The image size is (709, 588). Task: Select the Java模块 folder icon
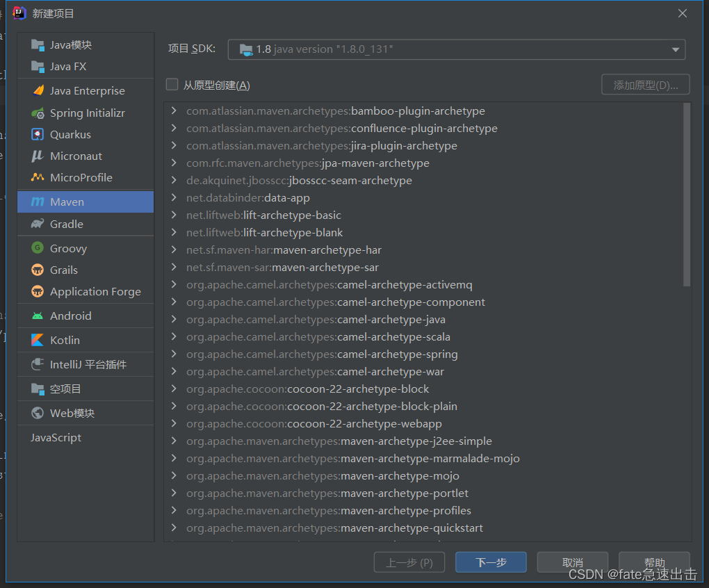click(x=38, y=44)
